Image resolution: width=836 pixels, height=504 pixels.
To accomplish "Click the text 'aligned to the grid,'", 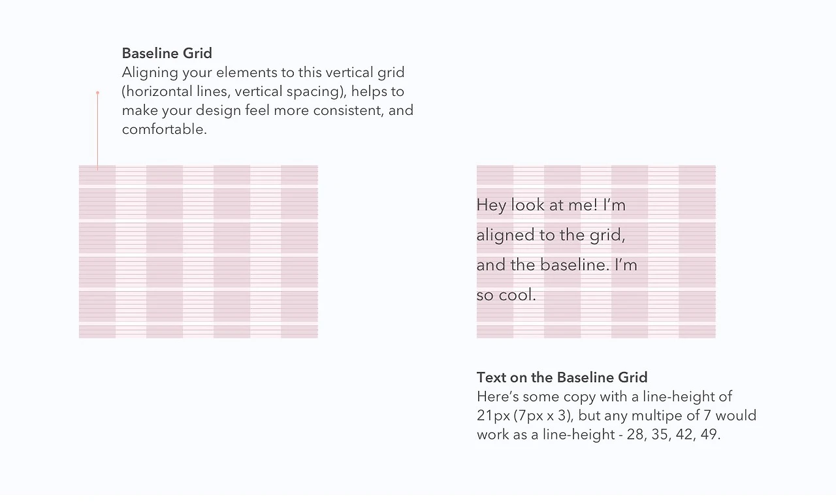I will (551, 235).
